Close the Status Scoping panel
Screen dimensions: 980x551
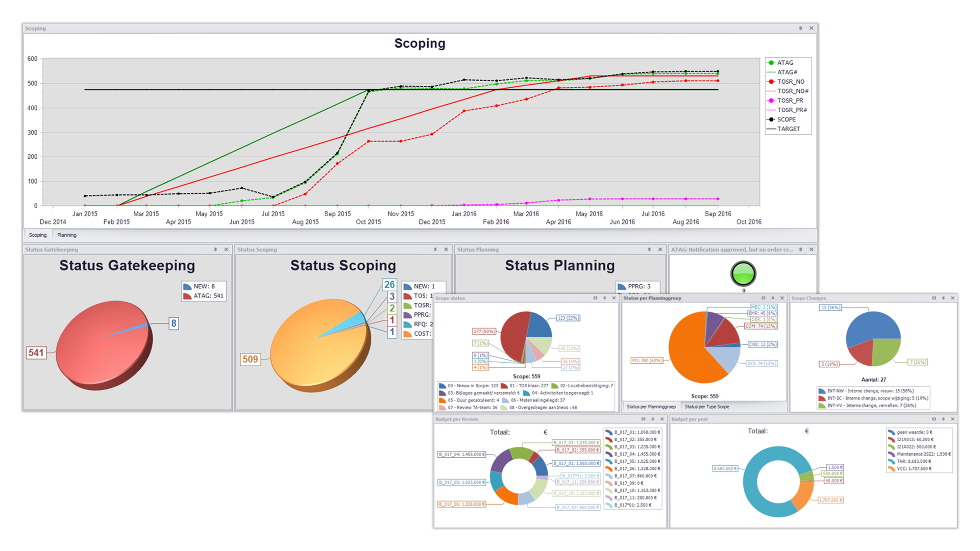[x=446, y=249]
